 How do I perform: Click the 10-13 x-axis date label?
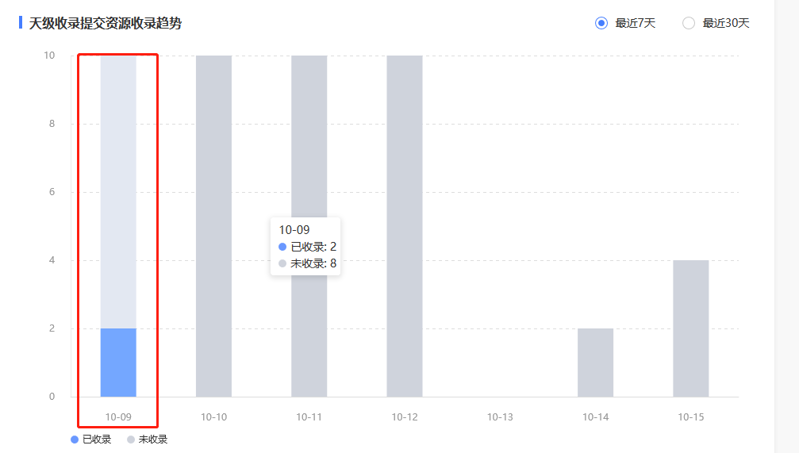pos(500,416)
